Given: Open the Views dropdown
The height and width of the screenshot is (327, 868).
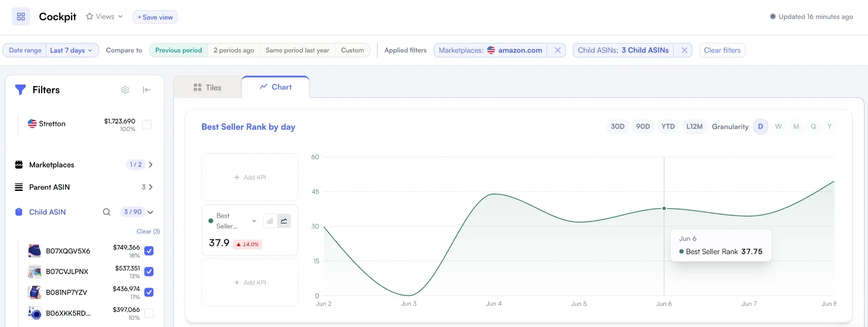Looking at the screenshot, I should pyautogui.click(x=104, y=17).
